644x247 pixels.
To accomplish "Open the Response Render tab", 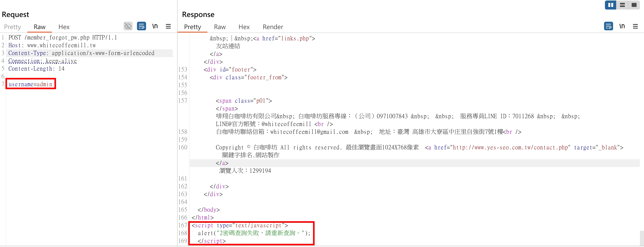I will [273, 27].
